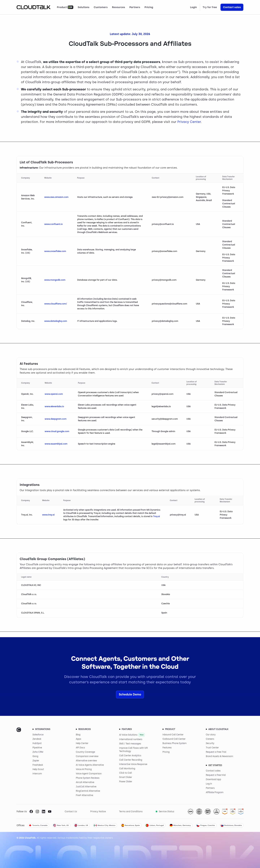
Task: Visit the www.elevenlabs.io link
Action: (54, 406)
